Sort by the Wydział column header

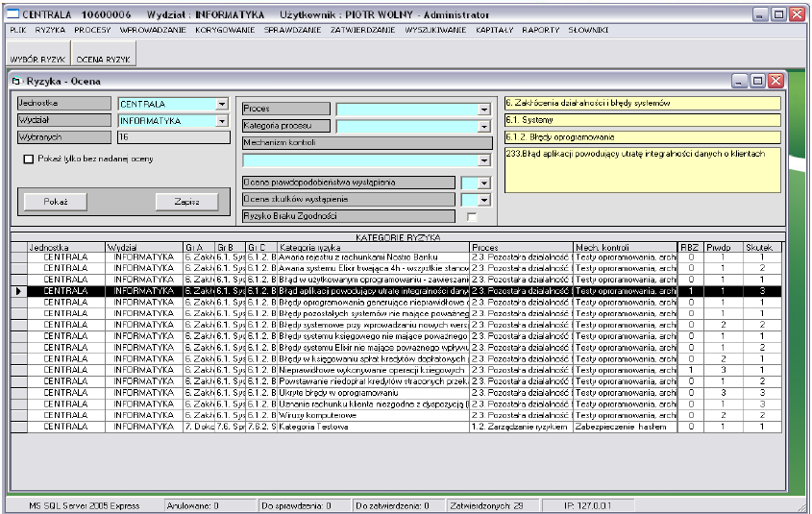click(144, 248)
